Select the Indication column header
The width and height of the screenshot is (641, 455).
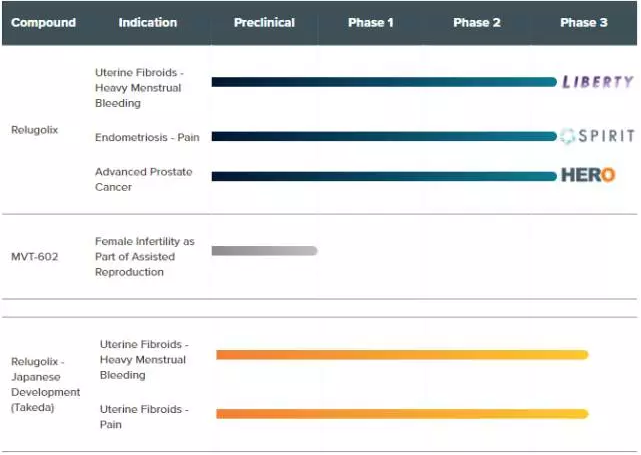(148, 22)
